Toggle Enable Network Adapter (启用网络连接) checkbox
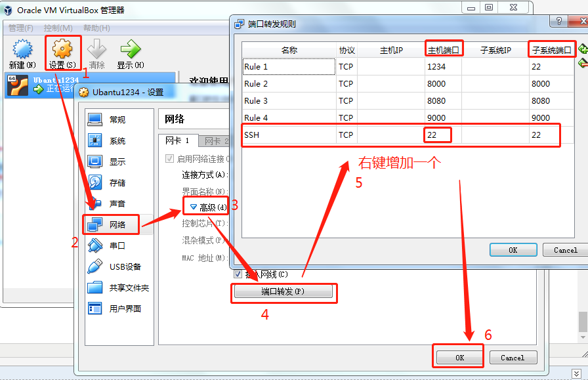 pos(169,159)
